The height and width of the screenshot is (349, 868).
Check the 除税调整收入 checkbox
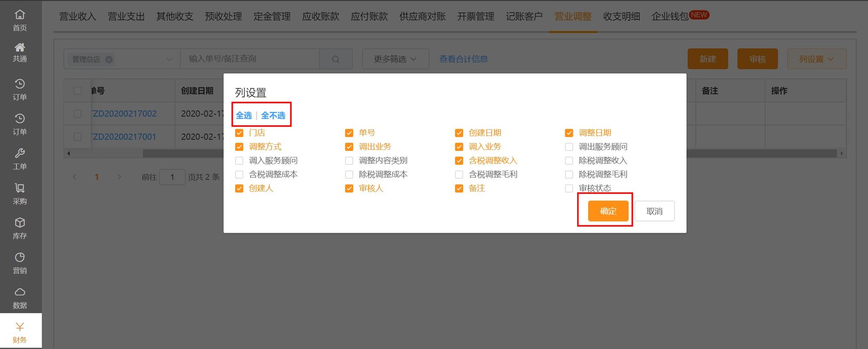[x=569, y=160]
